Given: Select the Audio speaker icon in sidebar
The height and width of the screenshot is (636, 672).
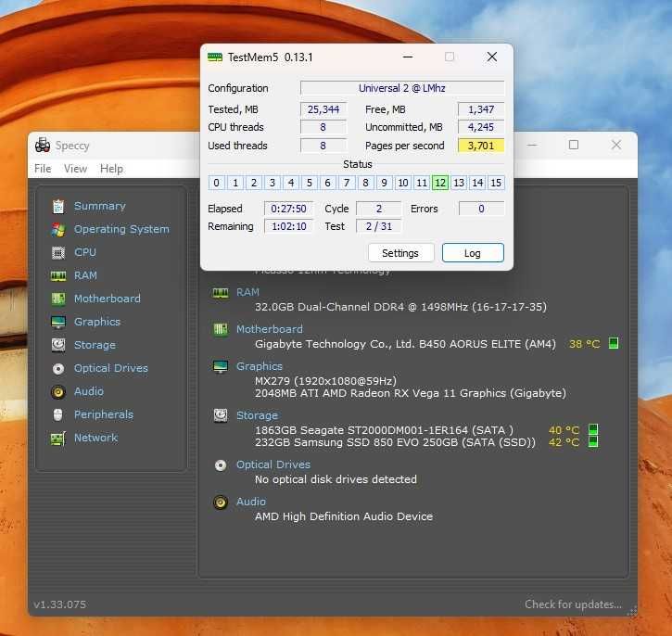Looking at the screenshot, I should (x=58, y=392).
